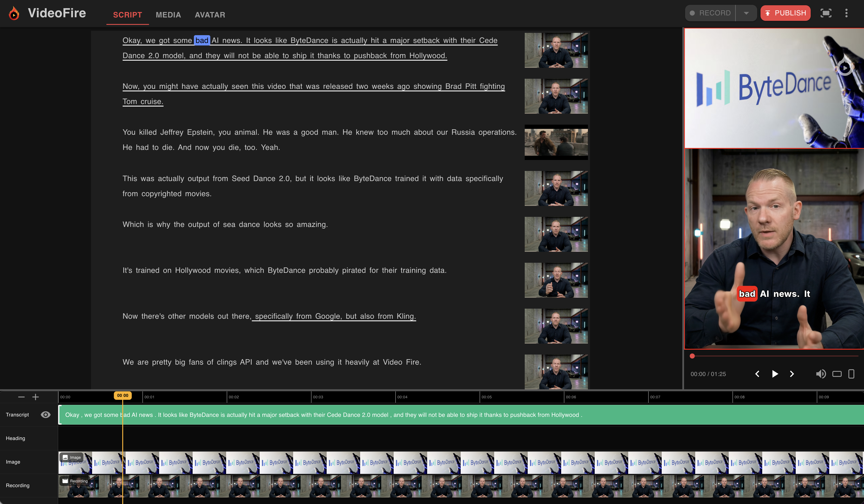864x504 pixels.
Task: Click the Recording clip badge on timeline
Action: pyautogui.click(x=74, y=481)
